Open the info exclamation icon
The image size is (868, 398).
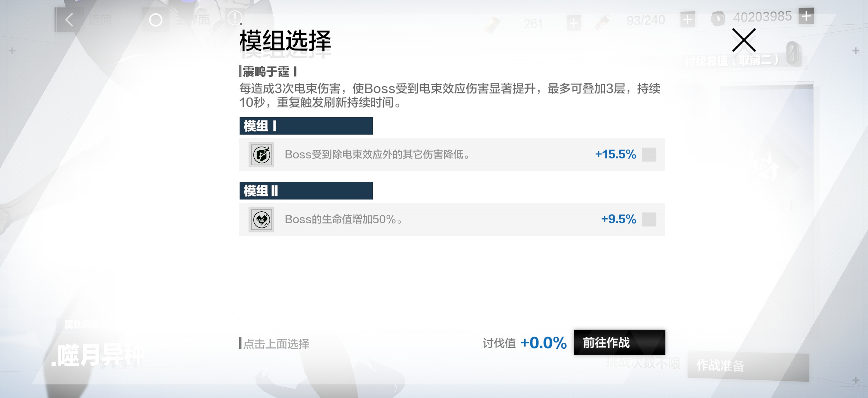[x=235, y=18]
